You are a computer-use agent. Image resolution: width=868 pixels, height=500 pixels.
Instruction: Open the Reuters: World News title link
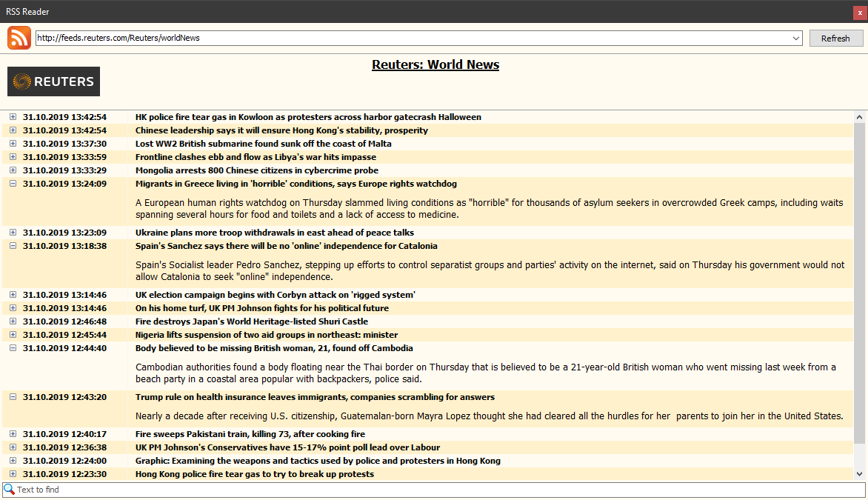[x=435, y=64]
